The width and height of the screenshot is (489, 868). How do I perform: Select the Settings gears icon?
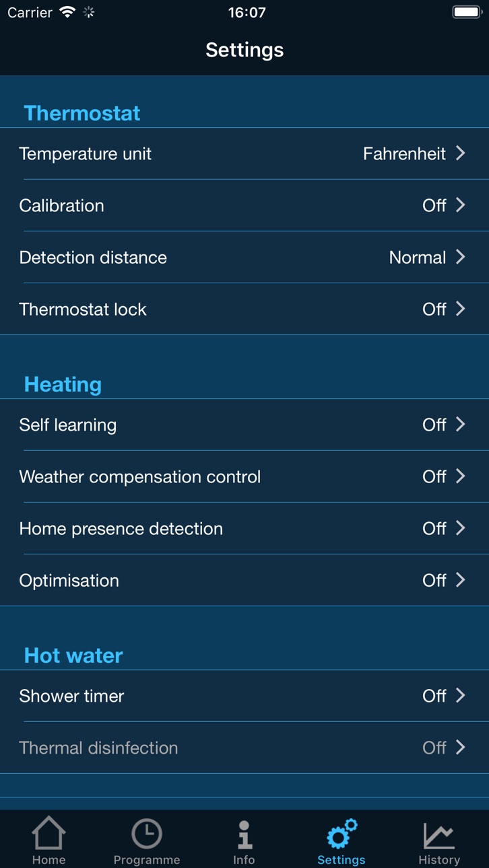(341, 834)
